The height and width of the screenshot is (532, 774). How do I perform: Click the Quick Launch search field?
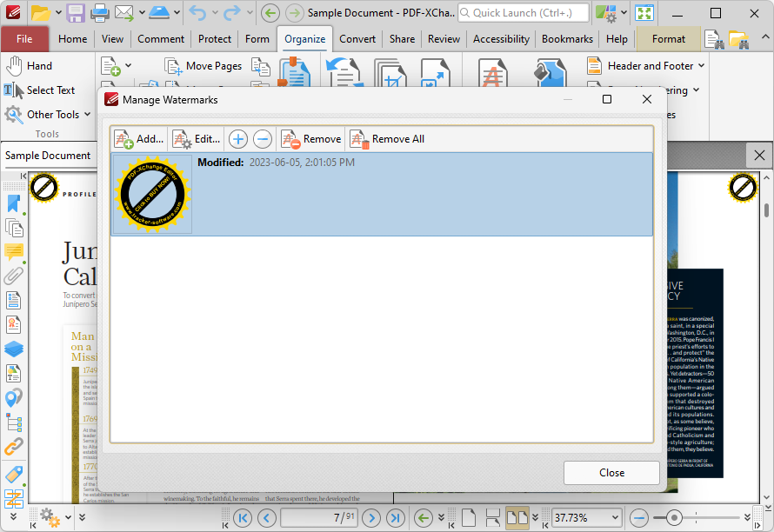click(524, 13)
